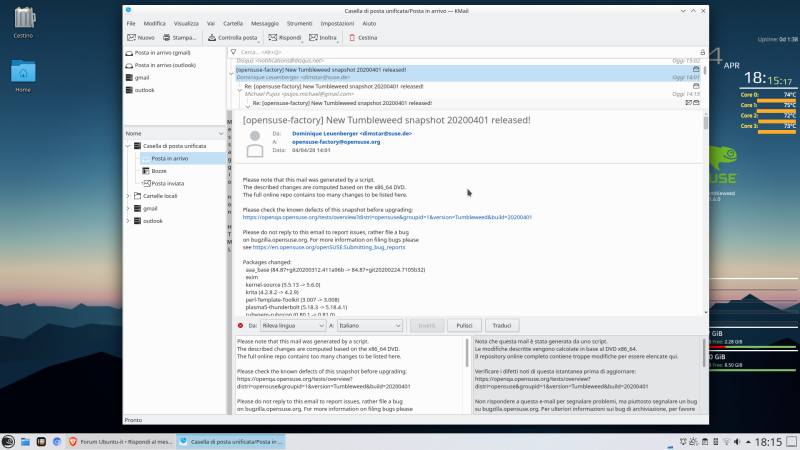Click the lock icon beside search field
This screenshot has width=800, height=450.
(x=703, y=52)
